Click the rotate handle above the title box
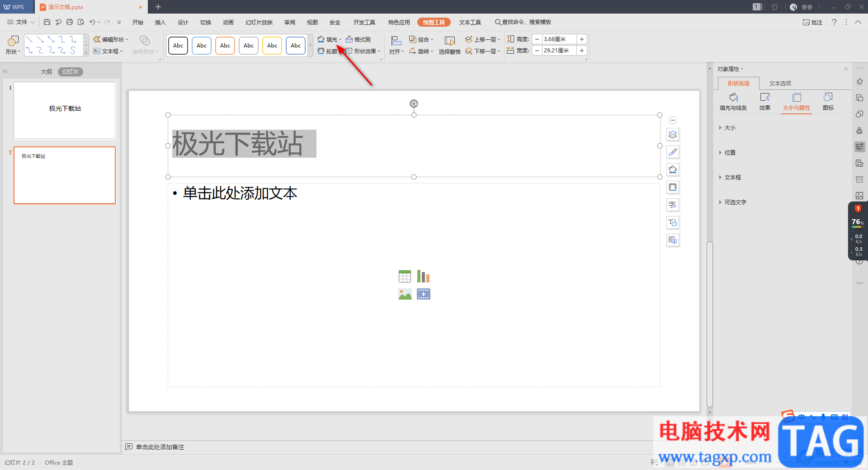Image resolution: width=868 pixels, height=470 pixels. [x=414, y=103]
